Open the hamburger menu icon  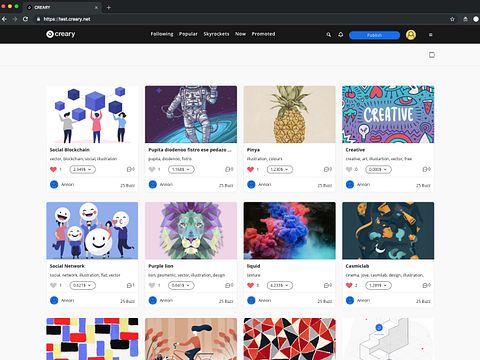[x=431, y=35]
